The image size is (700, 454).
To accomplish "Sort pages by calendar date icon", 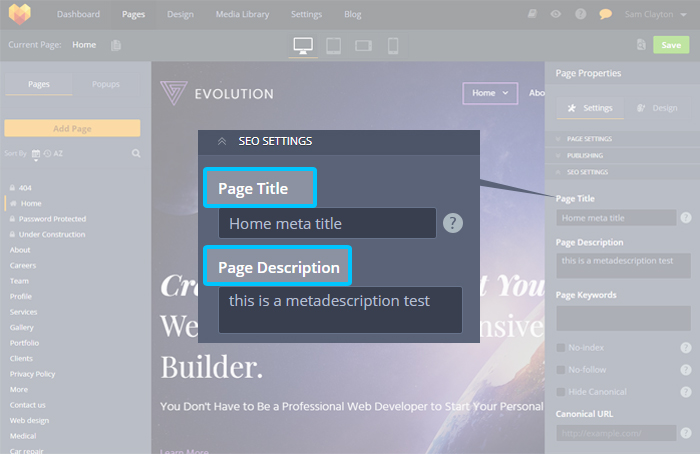I will (x=36, y=154).
